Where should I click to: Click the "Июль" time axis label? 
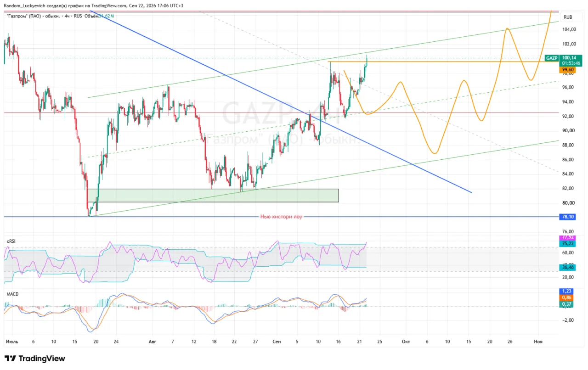[x=11, y=342]
